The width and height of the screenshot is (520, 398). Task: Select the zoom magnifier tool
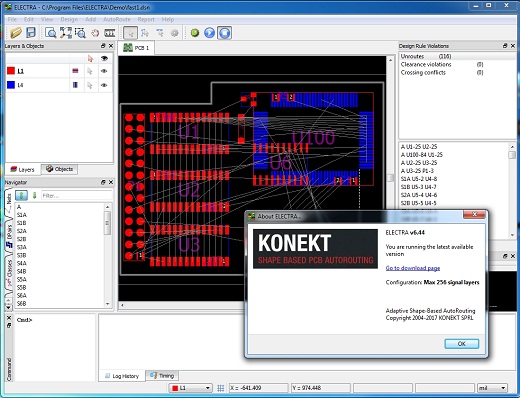51,33
